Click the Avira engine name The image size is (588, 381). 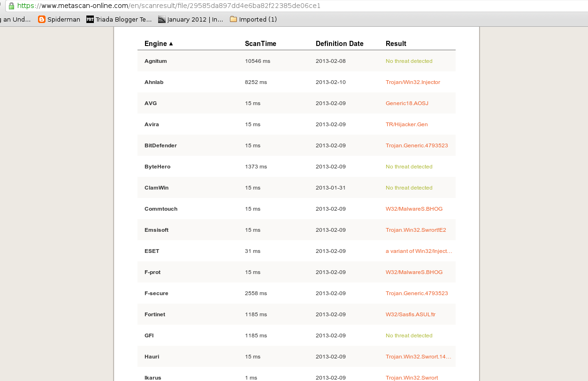point(152,124)
